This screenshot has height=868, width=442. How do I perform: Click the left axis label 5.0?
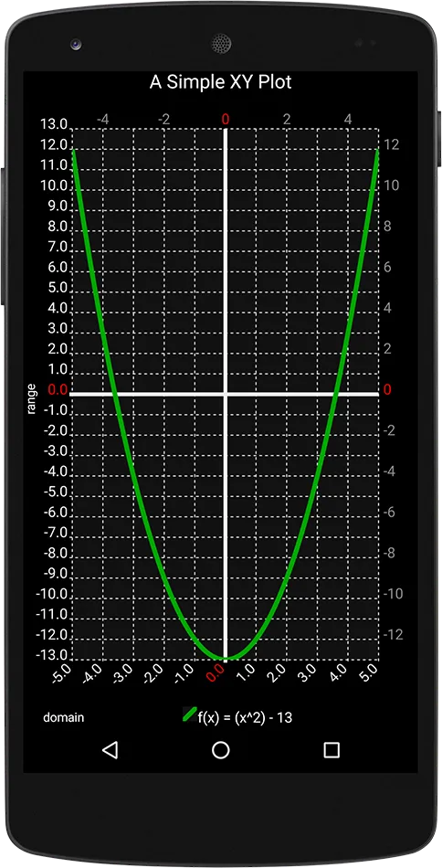click(57, 287)
